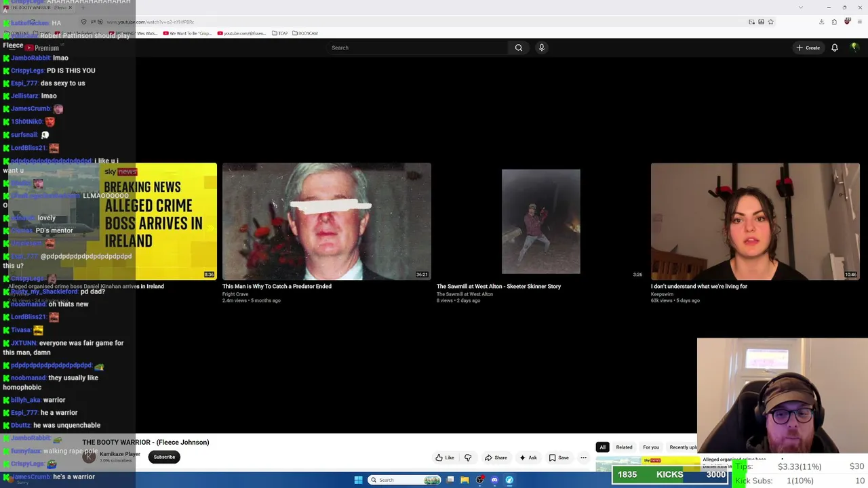Expand the Firefox list-all-tabs chevron

pyautogui.click(x=800, y=7)
